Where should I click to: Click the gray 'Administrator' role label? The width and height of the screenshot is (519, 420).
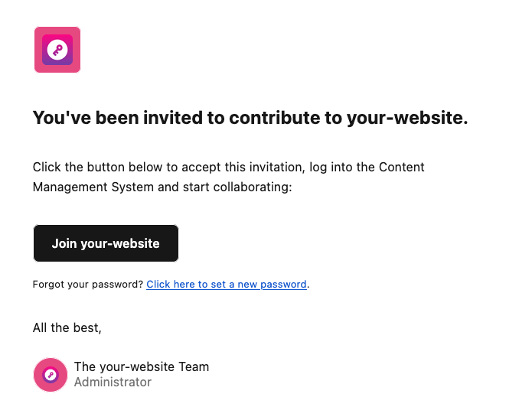click(x=113, y=382)
